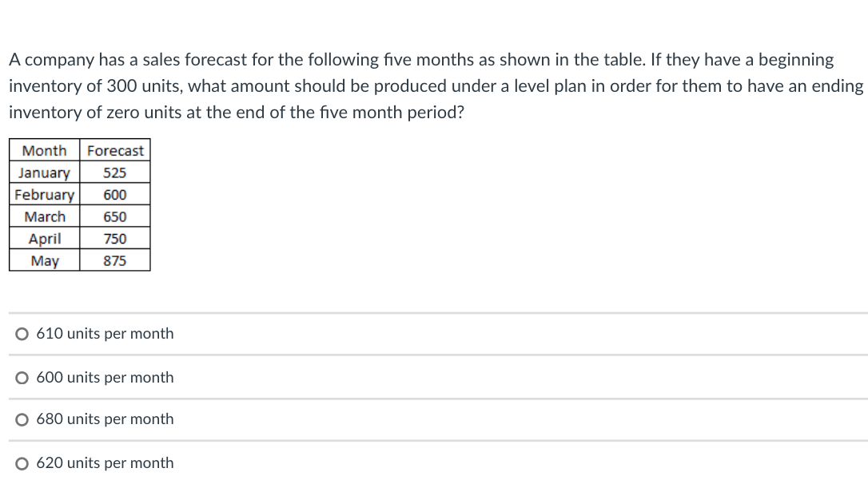Click the question text paragraph
Viewport: 868px width, 484px height.
[434, 85]
